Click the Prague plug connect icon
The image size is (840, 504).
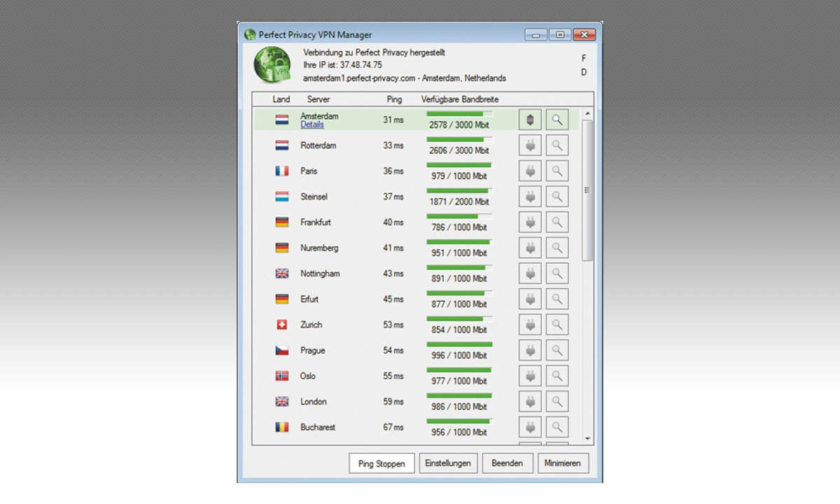point(530,351)
